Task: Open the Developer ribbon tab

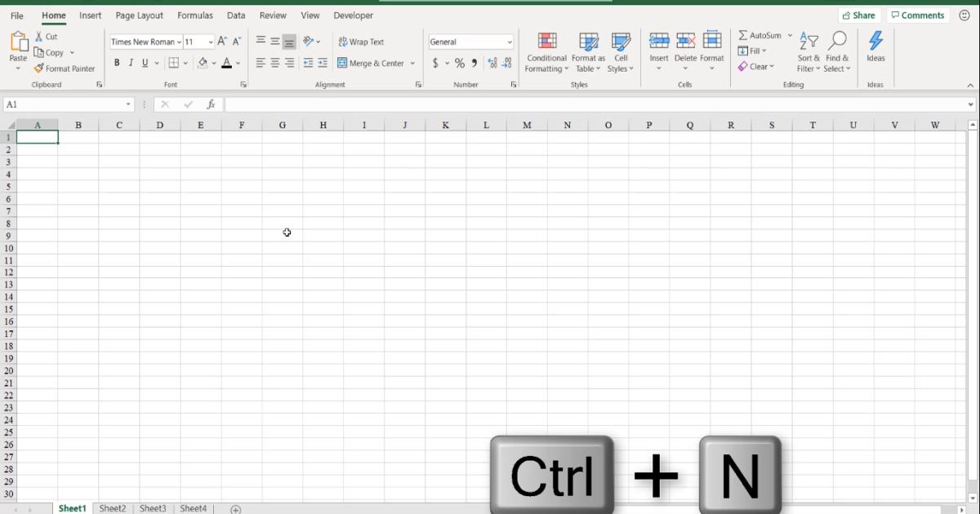Action: (353, 15)
